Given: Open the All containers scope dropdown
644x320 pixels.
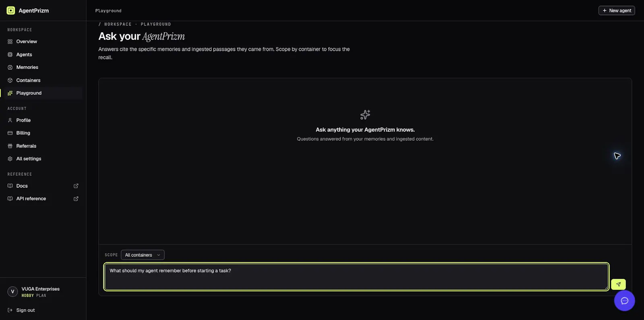Looking at the screenshot, I should click(x=142, y=255).
